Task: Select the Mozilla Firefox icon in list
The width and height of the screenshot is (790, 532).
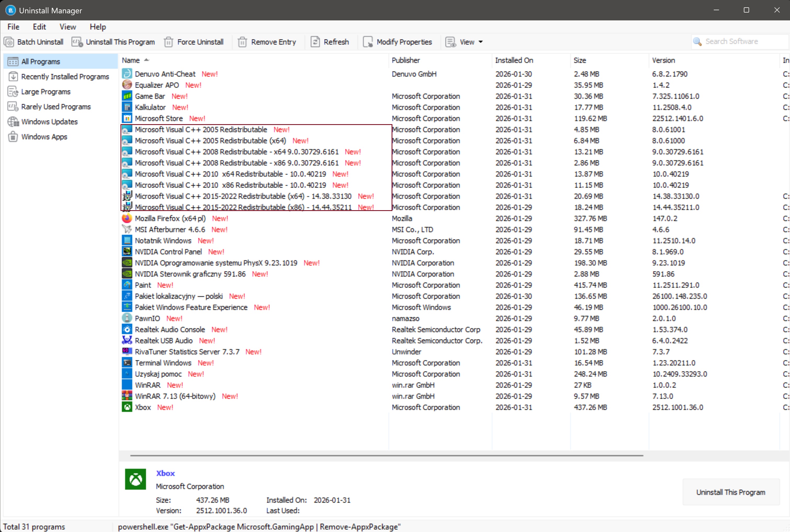Action: tap(127, 219)
